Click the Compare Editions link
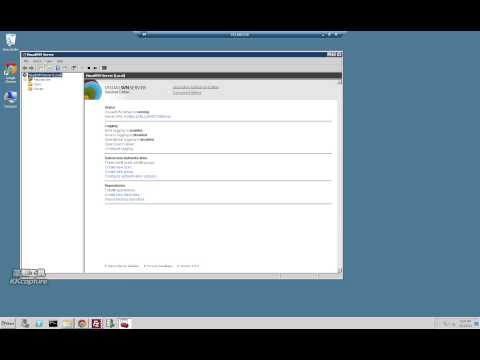This screenshot has height=360, width=480. pos(187,93)
